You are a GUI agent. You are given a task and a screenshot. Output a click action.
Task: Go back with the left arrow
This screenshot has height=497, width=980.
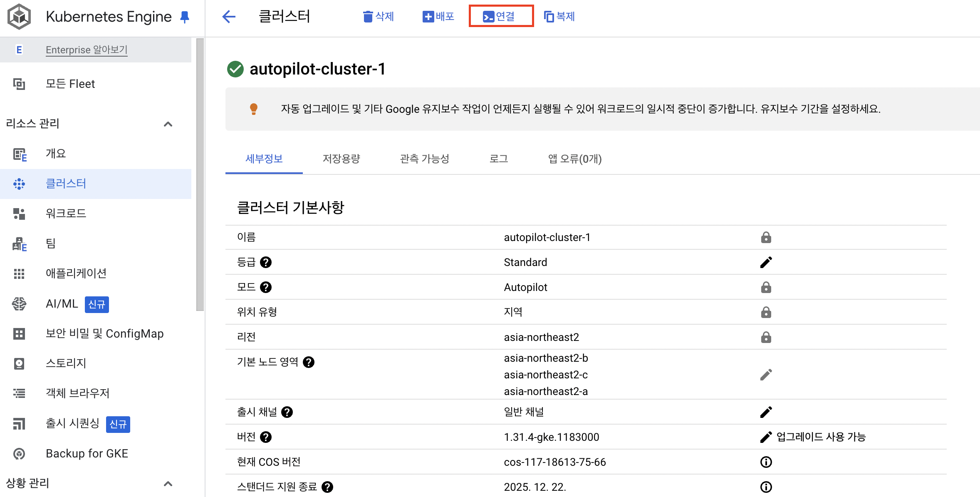tap(229, 17)
